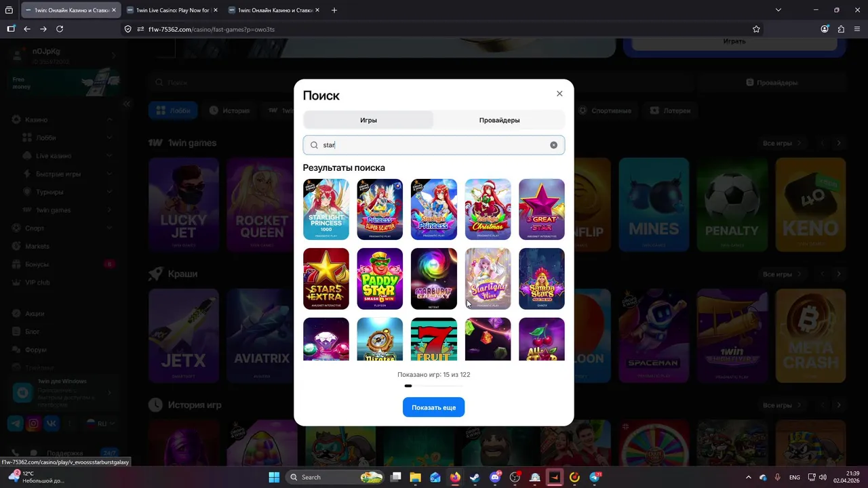The height and width of the screenshot is (488, 868).
Task: Open Telegram from the taskbar
Action: (595, 477)
